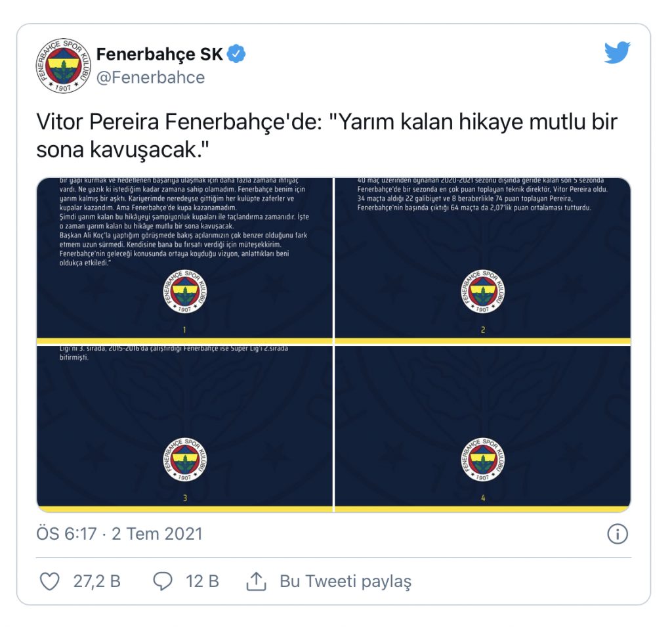
Task: Open the Fenerbahçe SK profile avatar
Action: click(x=64, y=66)
